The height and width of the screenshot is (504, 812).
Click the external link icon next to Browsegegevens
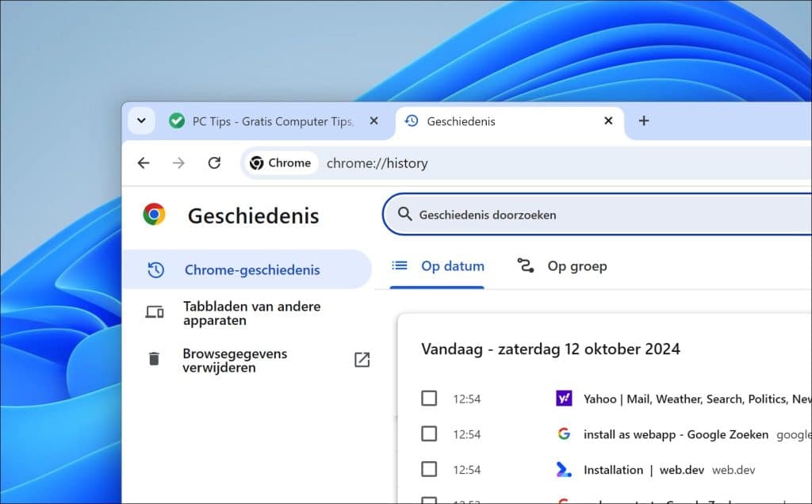362,360
